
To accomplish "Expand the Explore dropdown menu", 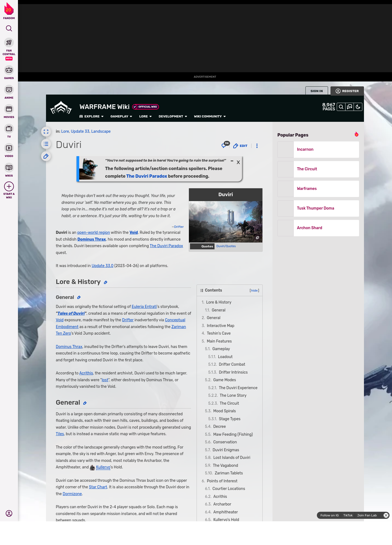I will click(91, 116).
